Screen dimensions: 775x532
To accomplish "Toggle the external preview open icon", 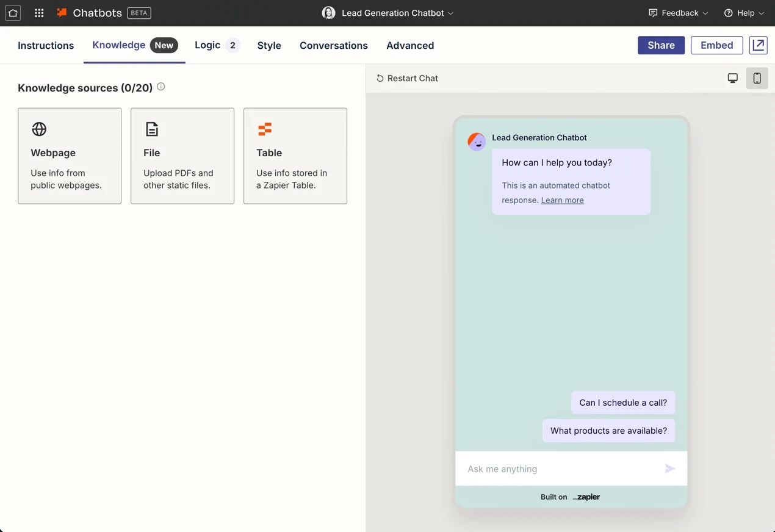I will point(758,45).
